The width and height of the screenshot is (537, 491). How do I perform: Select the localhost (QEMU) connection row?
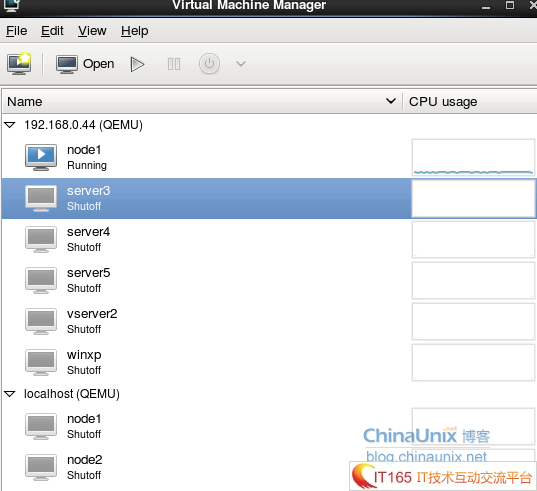[x=268, y=394]
